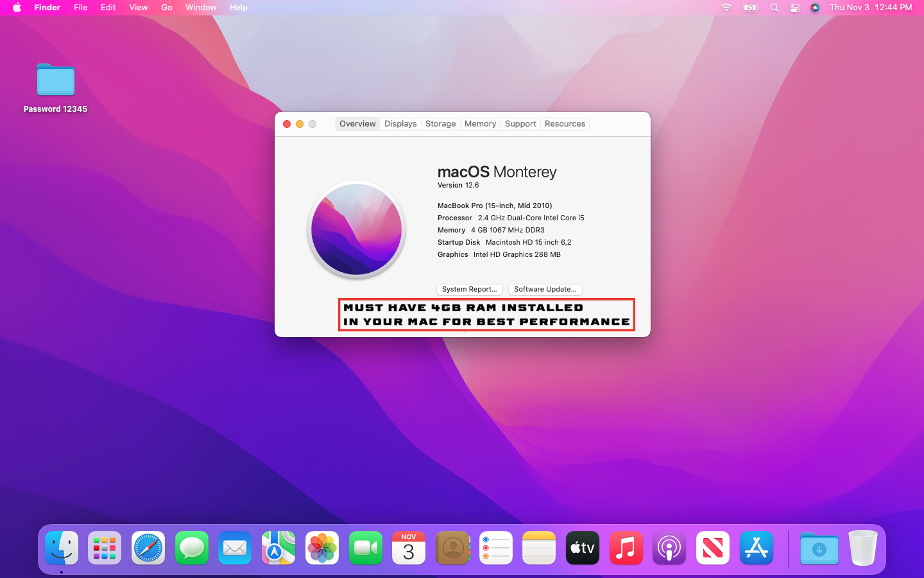Click the battery status icon
Image resolution: width=924 pixels, height=578 pixels.
pyautogui.click(x=751, y=8)
